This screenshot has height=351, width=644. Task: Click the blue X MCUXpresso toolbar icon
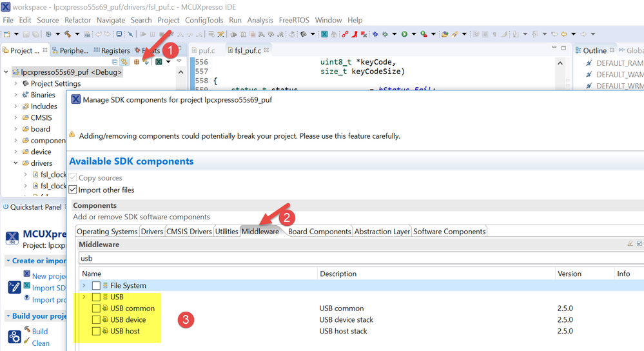coord(324,34)
